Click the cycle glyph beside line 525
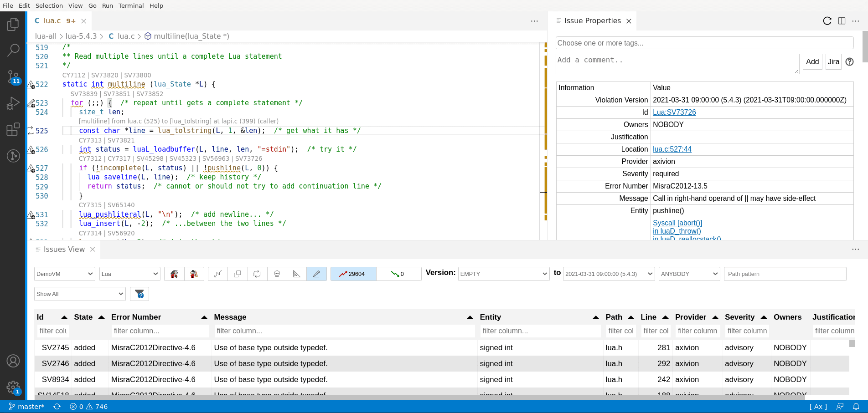 [31, 131]
